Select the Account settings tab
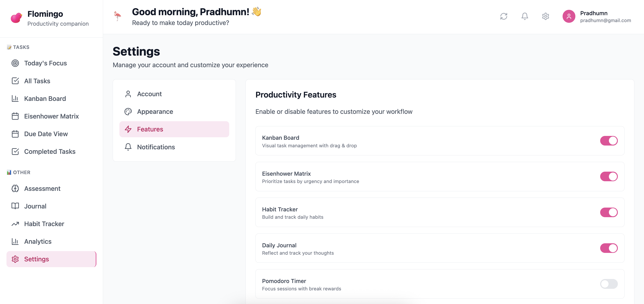Viewport: 644px width, 304px height. click(x=149, y=94)
